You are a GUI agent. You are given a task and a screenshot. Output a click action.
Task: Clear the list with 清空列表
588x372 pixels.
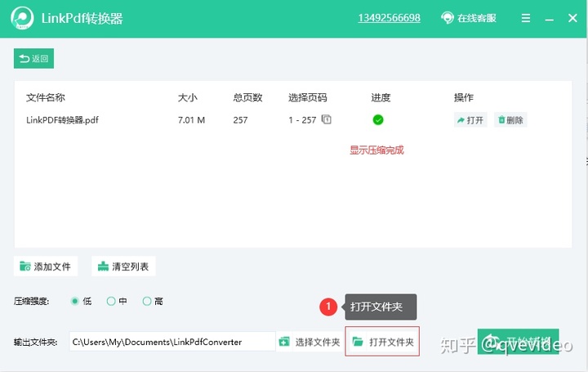point(123,267)
